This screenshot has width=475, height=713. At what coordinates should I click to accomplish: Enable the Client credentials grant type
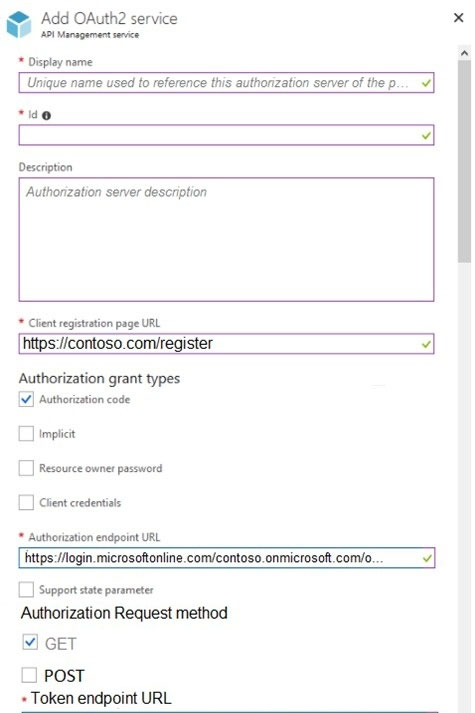pos(26,502)
